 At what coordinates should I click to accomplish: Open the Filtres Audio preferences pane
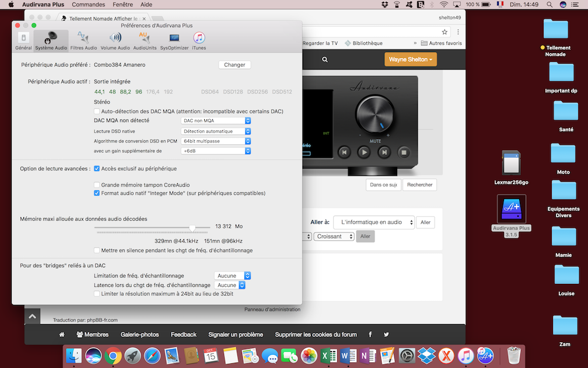pos(83,41)
